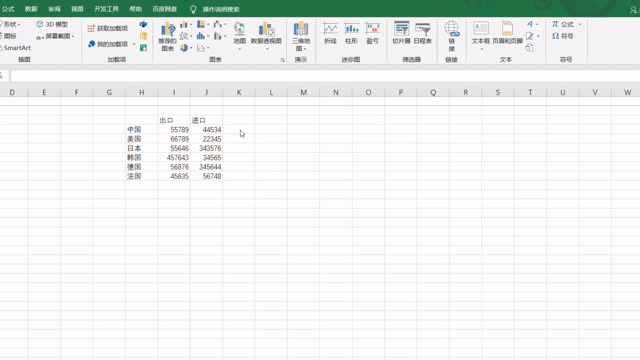Select cell containing 法国
Screen dimensions: 640x360
click(142, 176)
